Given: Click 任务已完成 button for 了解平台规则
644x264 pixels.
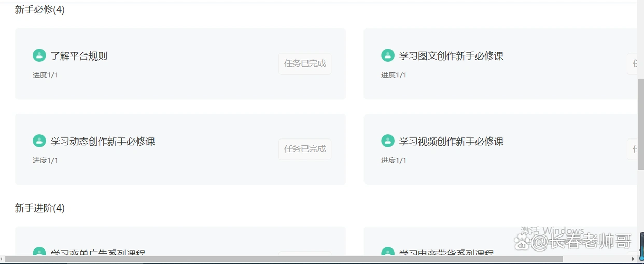Looking at the screenshot, I should [305, 63].
